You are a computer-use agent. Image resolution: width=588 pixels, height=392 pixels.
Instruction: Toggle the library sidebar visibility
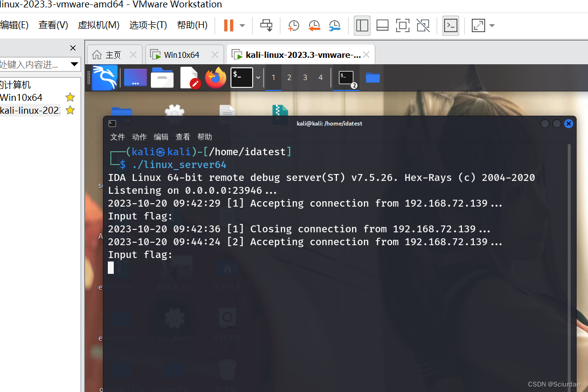pyautogui.click(x=362, y=25)
